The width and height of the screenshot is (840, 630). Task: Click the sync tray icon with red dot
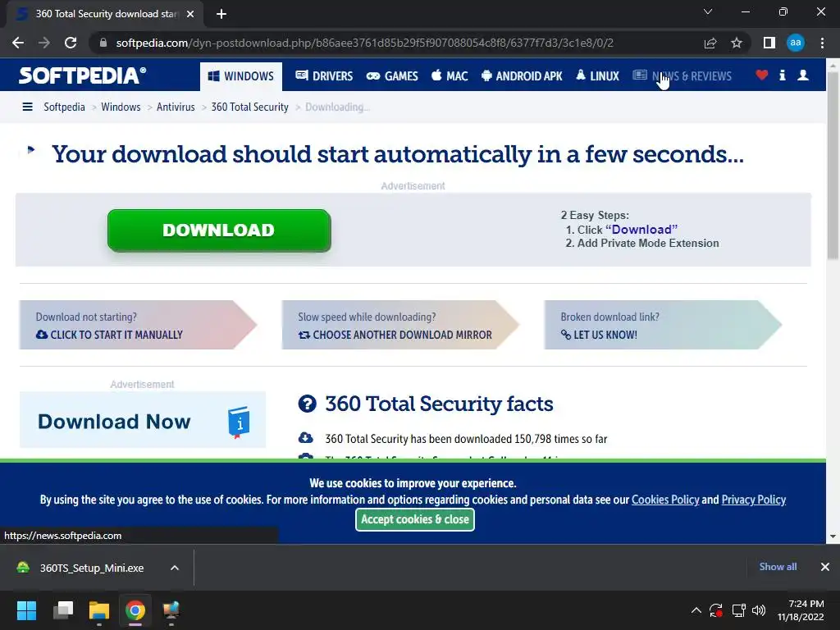[716, 610]
